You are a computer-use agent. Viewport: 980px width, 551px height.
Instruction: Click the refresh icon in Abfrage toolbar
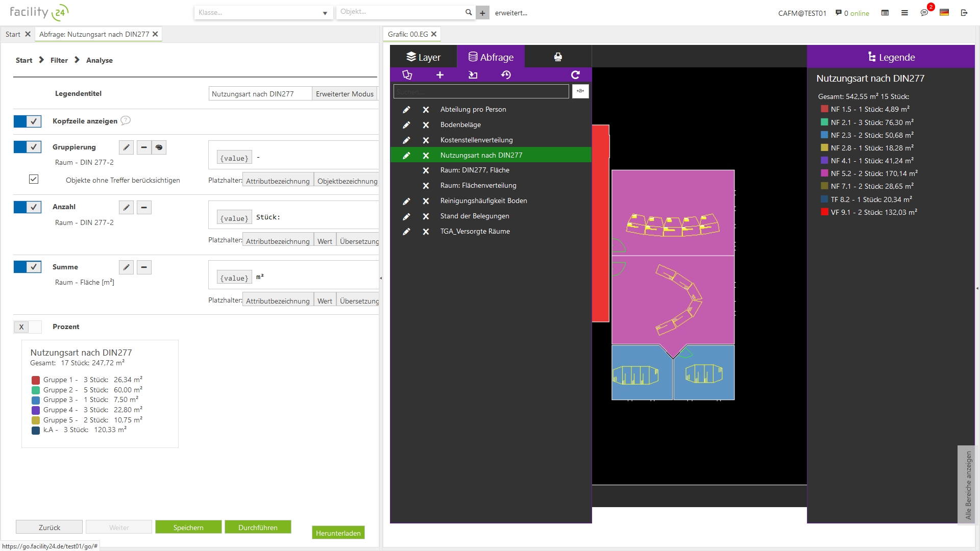click(575, 75)
